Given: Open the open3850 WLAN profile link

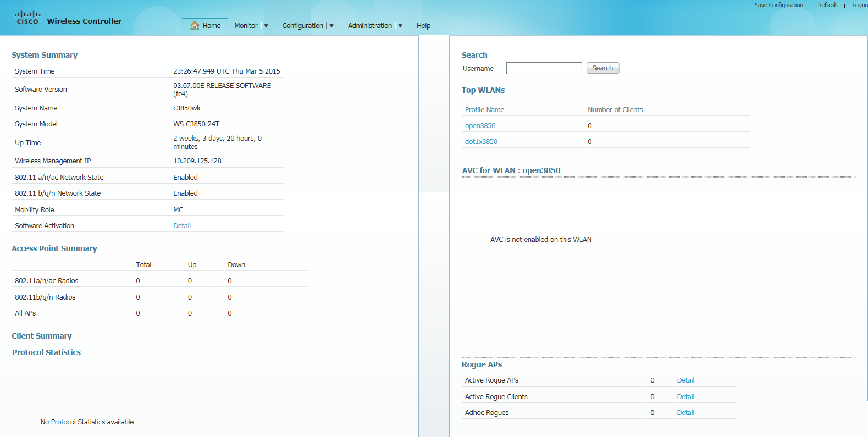Looking at the screenshot, I should (480, 126).
